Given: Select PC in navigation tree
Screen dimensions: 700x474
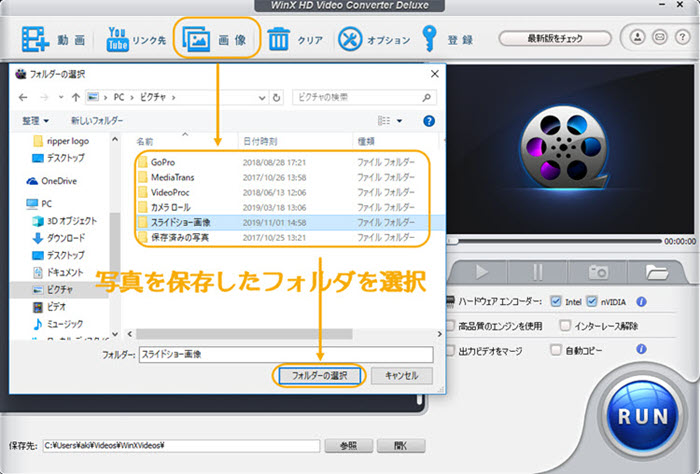Looking at the screenshot, I should tap(39, 204).
